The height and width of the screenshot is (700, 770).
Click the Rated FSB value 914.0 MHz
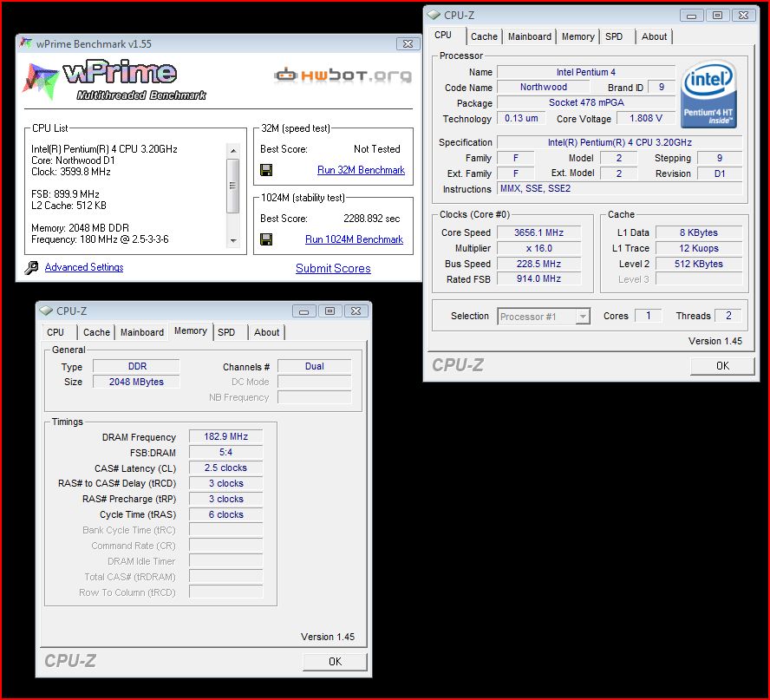tap(538, 279)
